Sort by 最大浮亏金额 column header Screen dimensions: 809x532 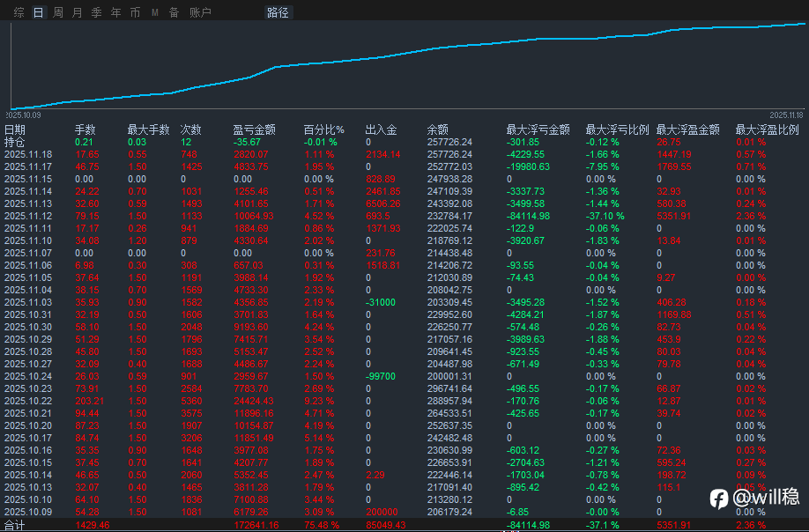tap(538, 129)
